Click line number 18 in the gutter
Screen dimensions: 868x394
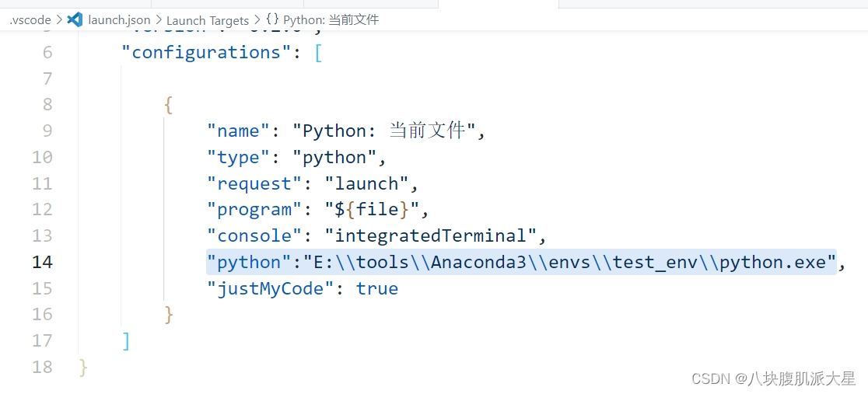[x=43, y=367]
